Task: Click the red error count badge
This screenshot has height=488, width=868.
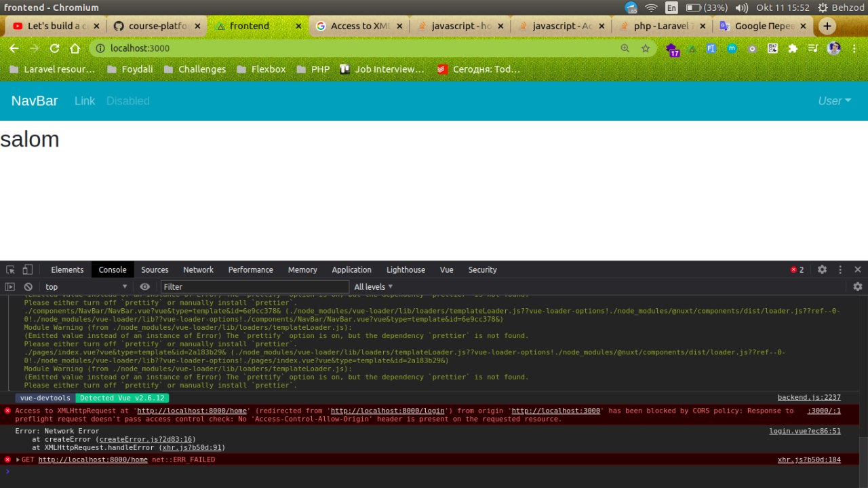Action: coord(797,269)
